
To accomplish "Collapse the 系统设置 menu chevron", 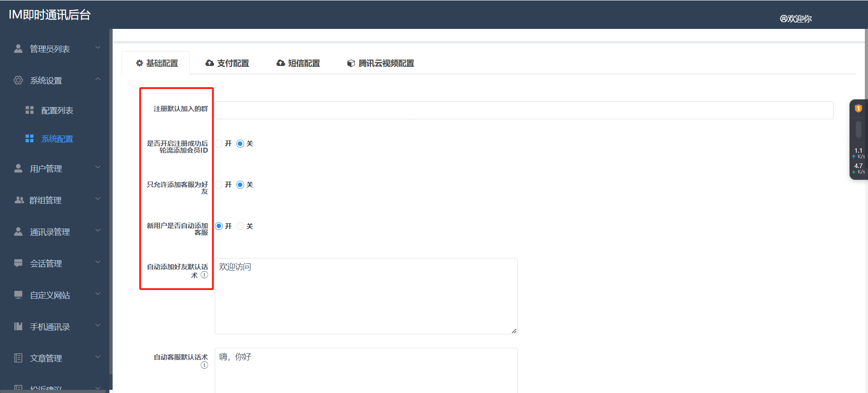I will tap(98, 80).
